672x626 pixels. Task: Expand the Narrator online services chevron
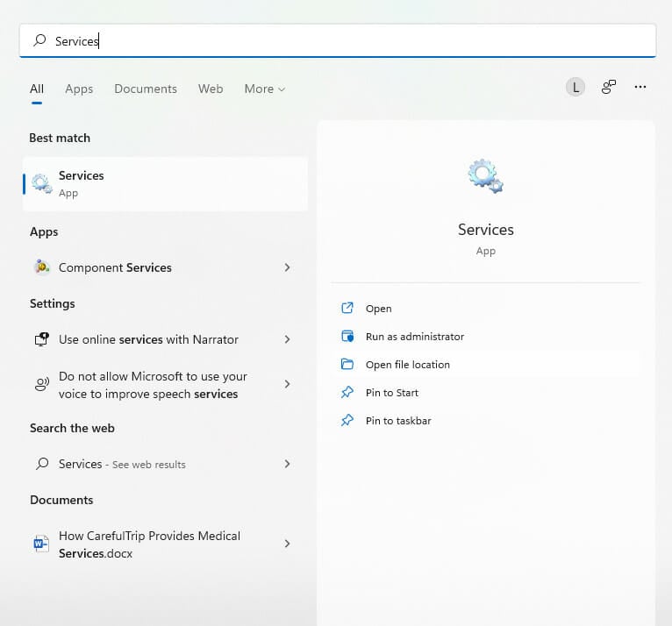[x=287, y=339]
